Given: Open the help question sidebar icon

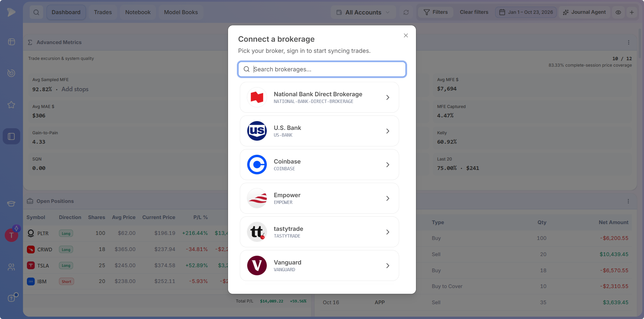Looking at the screenshot, I should (x=11, y=298).
